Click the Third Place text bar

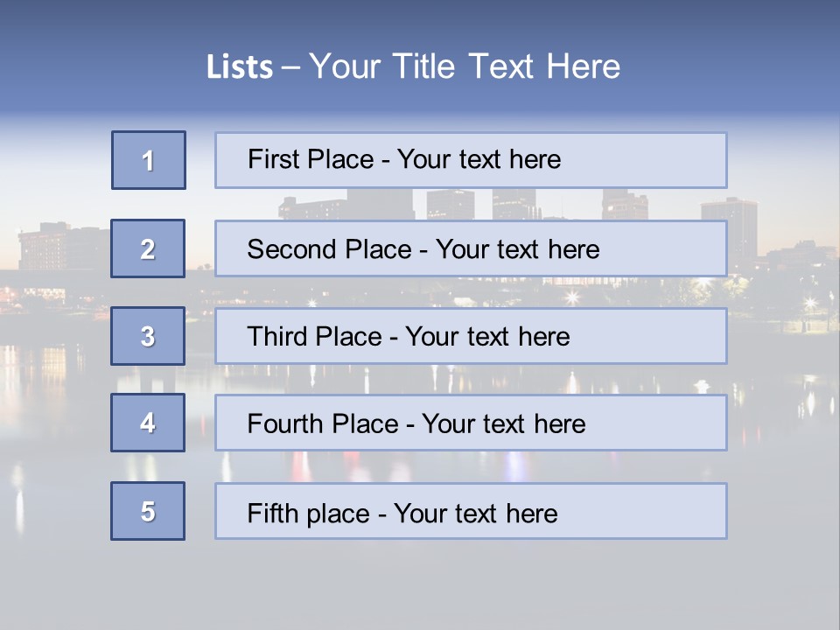point(471,336)
